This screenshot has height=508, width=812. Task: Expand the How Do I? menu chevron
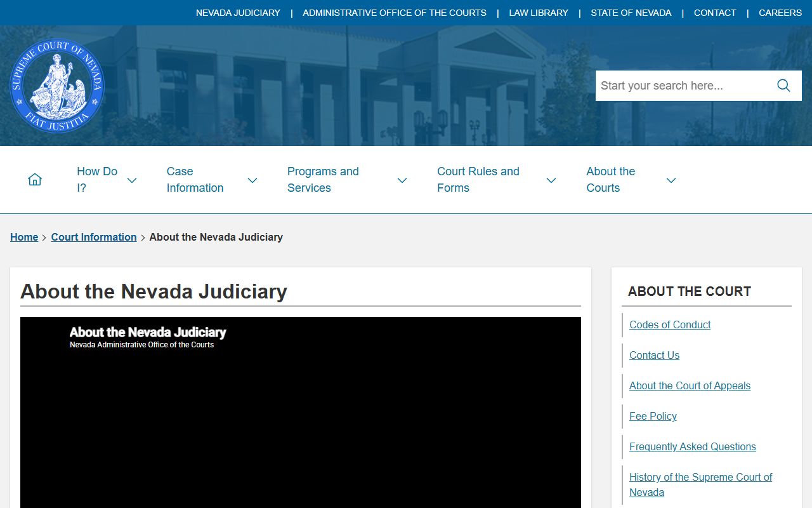pyautogui.click(x=132, y=180)
